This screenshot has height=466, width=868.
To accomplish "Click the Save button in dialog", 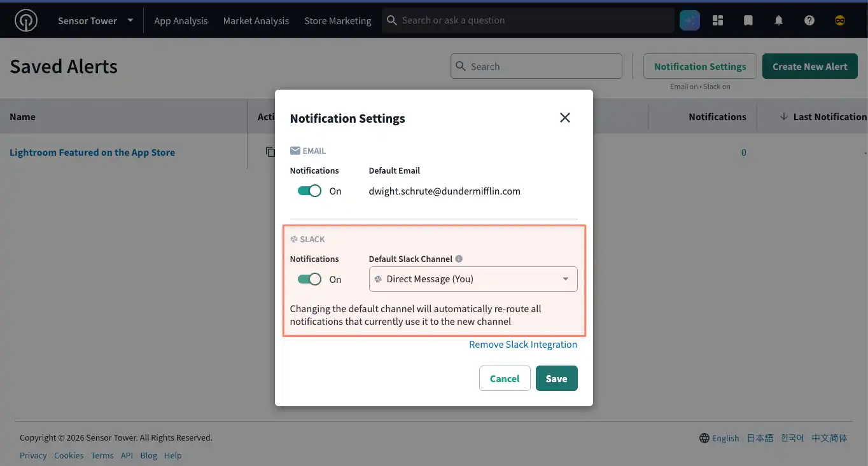I will point(557,378).
